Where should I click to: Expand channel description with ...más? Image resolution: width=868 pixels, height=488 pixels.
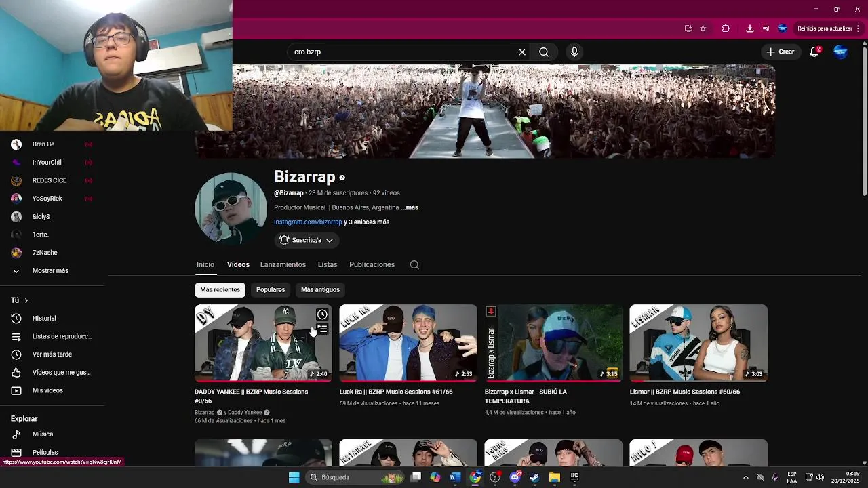410,207
